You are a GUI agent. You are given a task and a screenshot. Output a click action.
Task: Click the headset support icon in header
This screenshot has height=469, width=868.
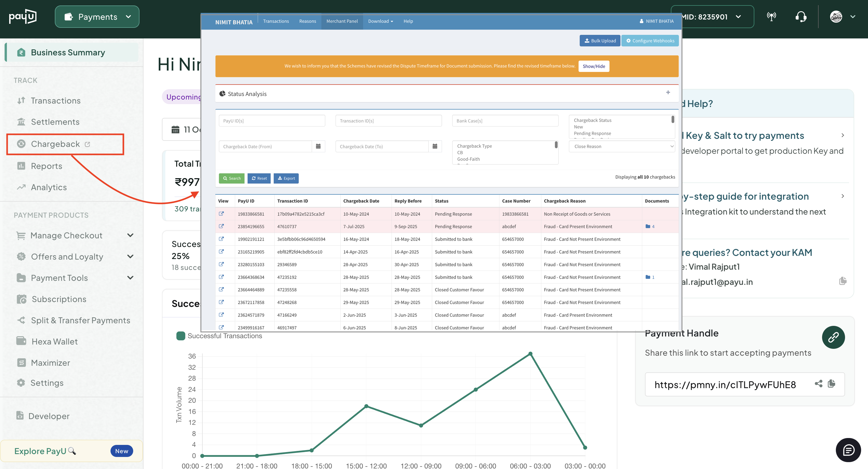point(801,17)
